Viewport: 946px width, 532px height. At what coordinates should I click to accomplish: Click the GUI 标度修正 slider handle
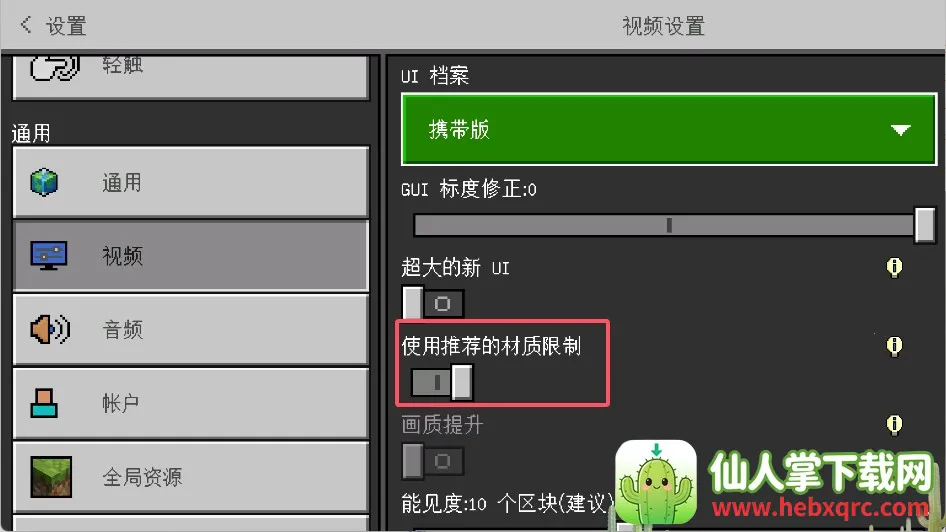click(924, 225)
